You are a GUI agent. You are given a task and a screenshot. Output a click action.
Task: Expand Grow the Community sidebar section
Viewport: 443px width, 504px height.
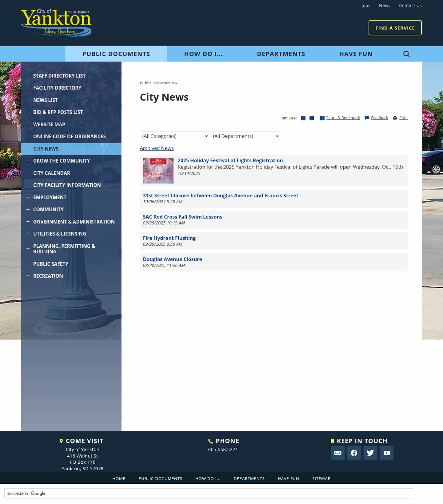point(28,161)
